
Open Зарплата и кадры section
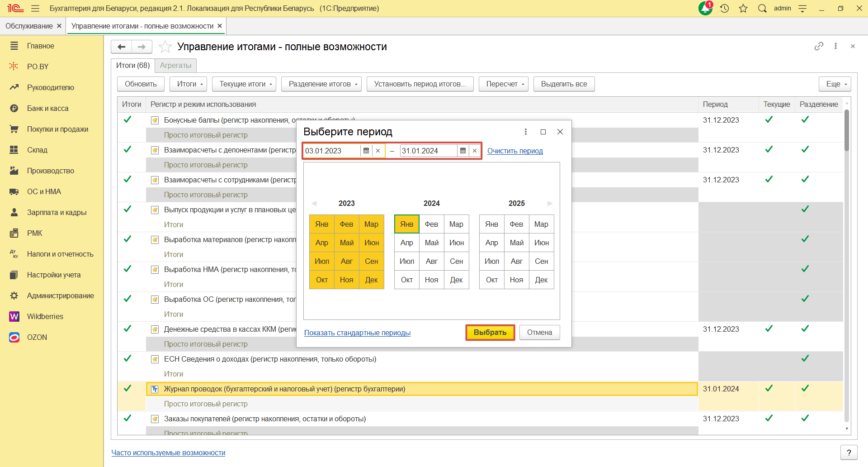[x=57, y=212]
